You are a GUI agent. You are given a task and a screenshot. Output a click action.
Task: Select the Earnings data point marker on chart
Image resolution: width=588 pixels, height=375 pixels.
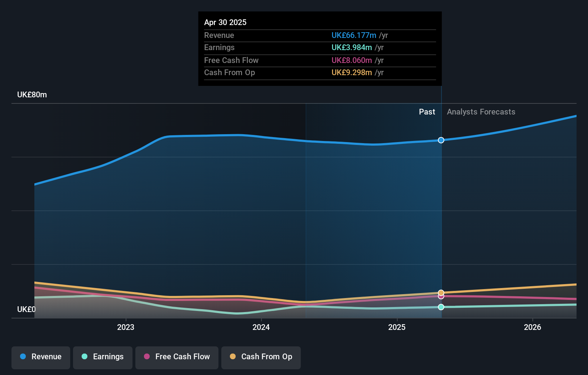coord(441,307)
